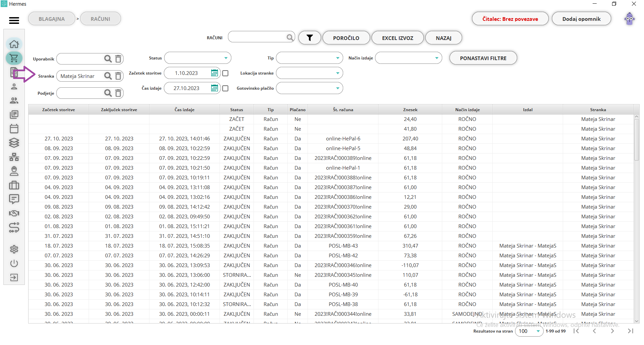Open route path sidebar icon
The height and width of the screenshot is (345, 644).
coord(14,228)
